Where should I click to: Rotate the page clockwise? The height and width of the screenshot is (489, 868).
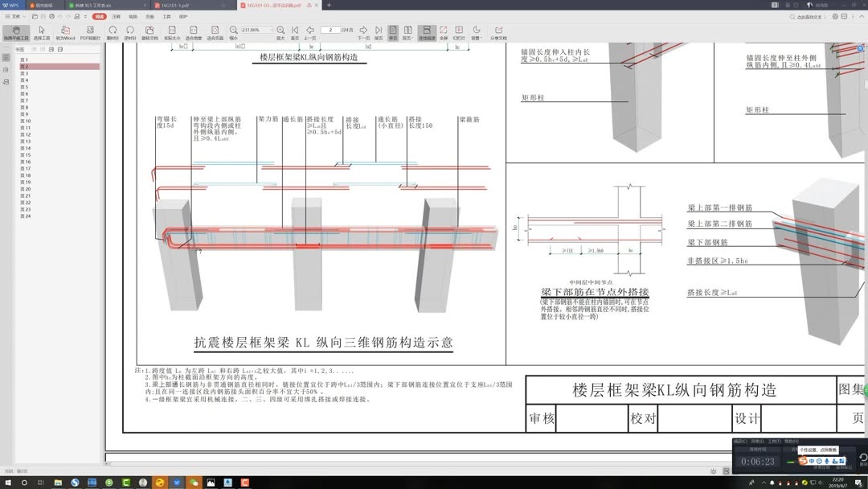(114, 32)
